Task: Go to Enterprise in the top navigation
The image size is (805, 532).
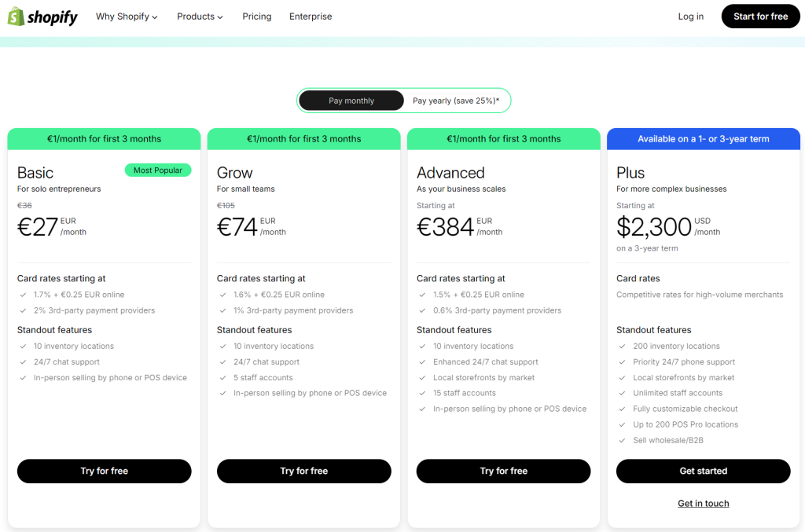Action: click(311, 17)
